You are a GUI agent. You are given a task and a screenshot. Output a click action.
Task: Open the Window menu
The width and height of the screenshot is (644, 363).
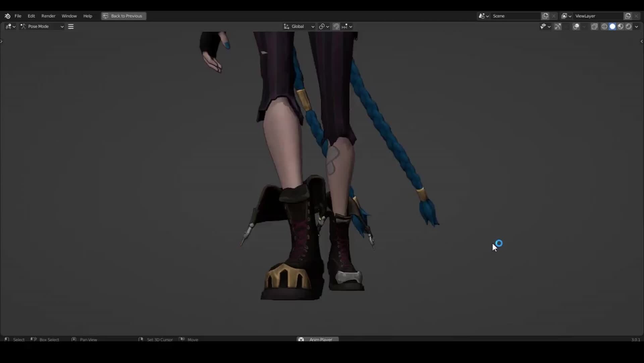(x=69, y=16)
